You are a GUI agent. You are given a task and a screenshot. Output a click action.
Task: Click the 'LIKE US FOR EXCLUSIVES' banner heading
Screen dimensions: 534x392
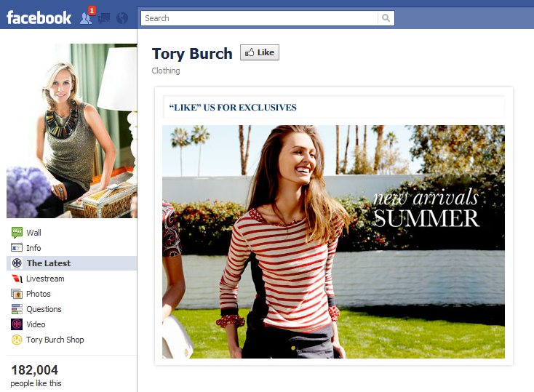pos(233,108)
